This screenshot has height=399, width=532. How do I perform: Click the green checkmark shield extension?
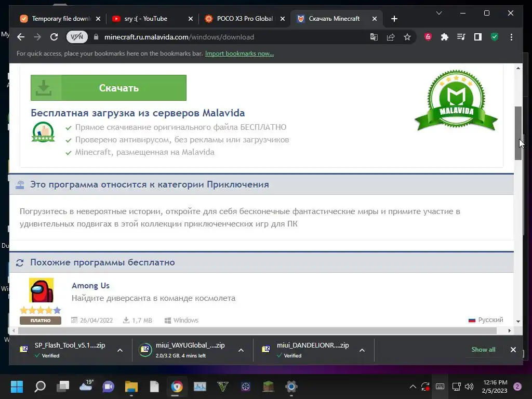pyautogui.click(x=495, y=37)
